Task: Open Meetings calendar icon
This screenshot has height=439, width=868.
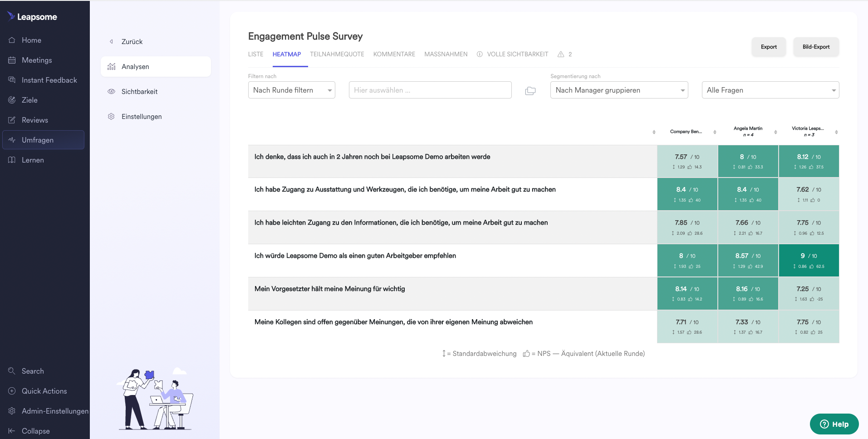Action: click(x=12, y=60)
